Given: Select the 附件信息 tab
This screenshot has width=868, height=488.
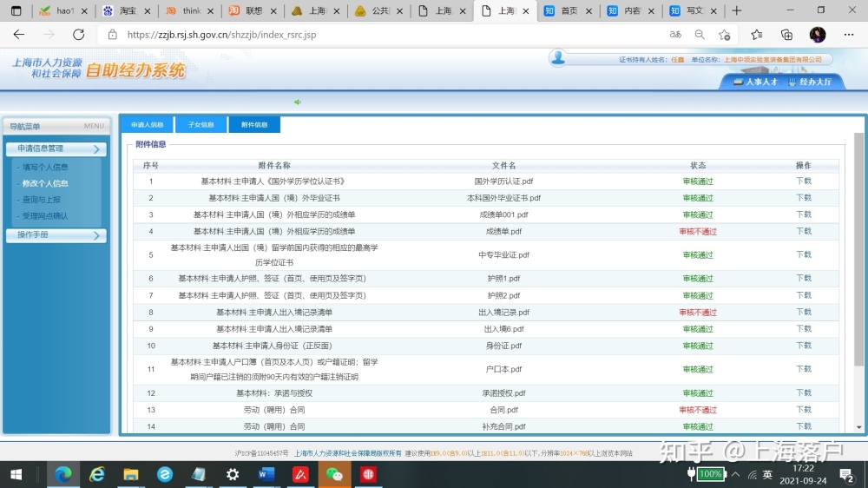Looking at the screenshot, I should tap(254, 125).
